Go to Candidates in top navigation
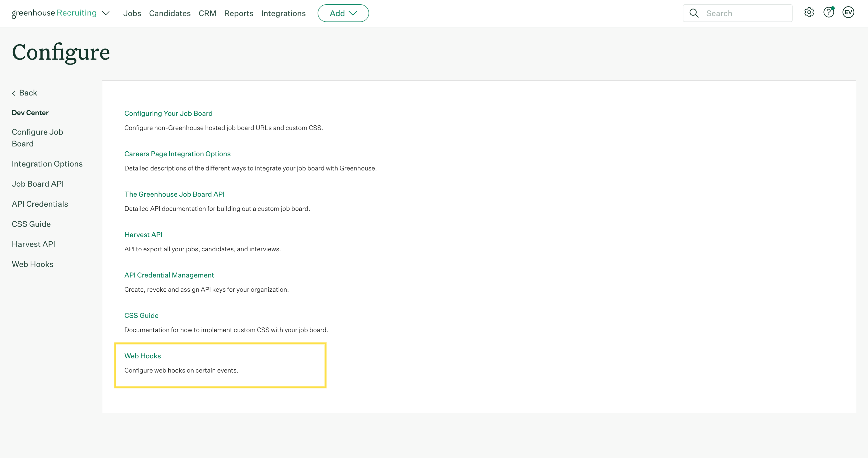Image resolution: width=868 pixels, height=458 pixels. pyautogui.click(x=170, y=13)
